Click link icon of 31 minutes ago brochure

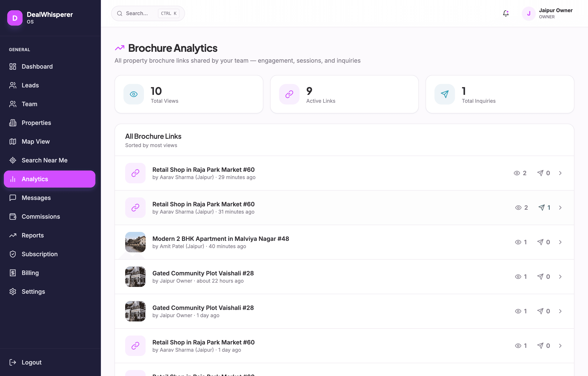(x=135, y=208)
